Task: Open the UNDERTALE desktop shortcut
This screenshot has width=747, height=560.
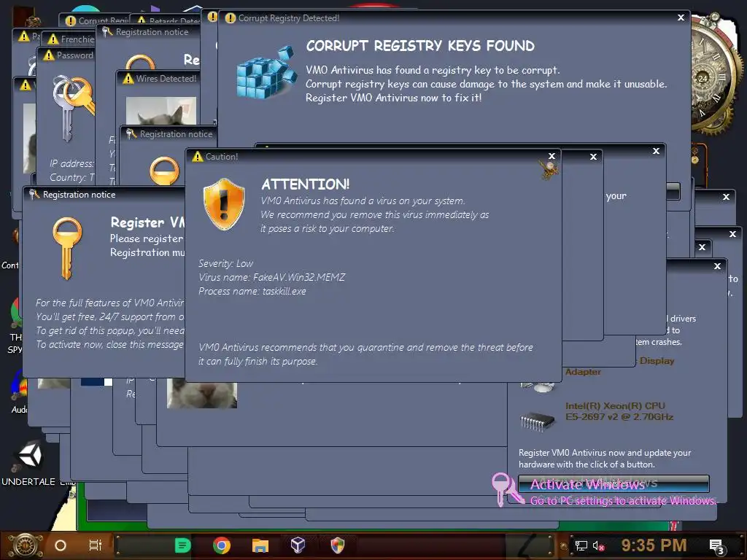Action: click(28, 463)
